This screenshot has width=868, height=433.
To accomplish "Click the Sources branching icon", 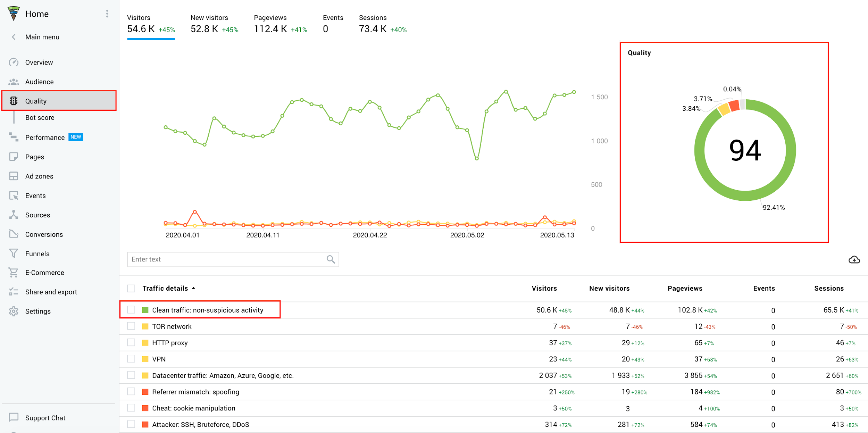I will coord(14,215).
